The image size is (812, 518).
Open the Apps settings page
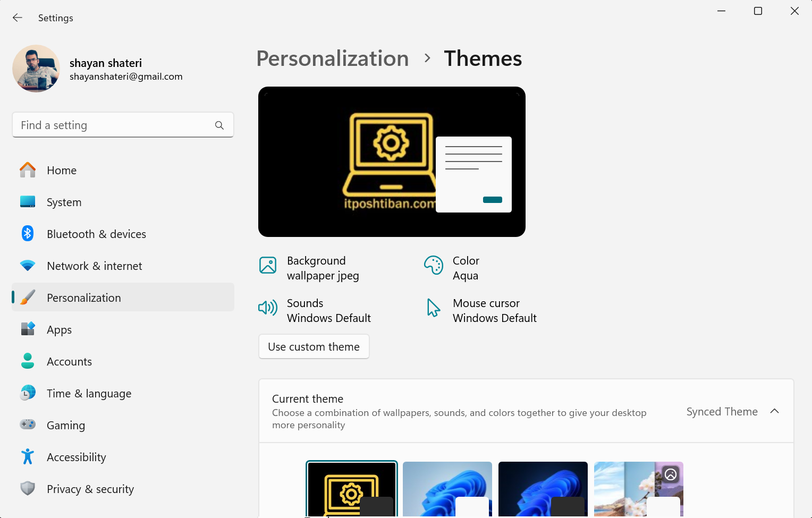coord(123,329)
